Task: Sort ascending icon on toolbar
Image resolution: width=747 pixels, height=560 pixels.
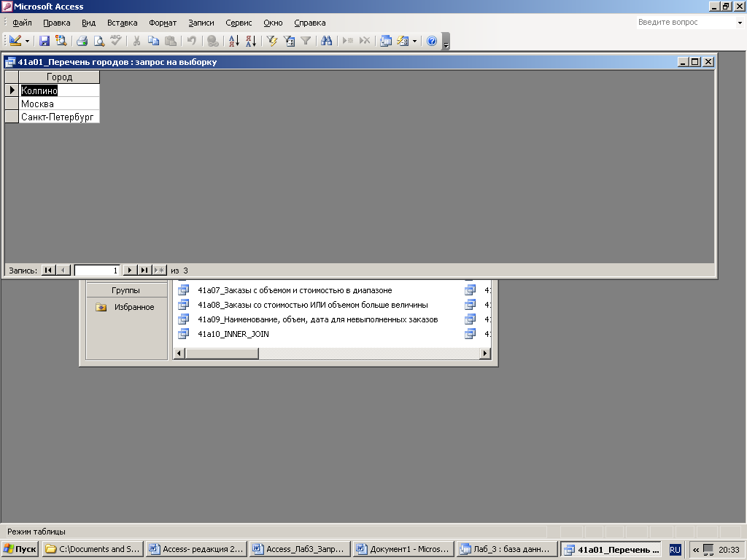Action: click(234, 41)
